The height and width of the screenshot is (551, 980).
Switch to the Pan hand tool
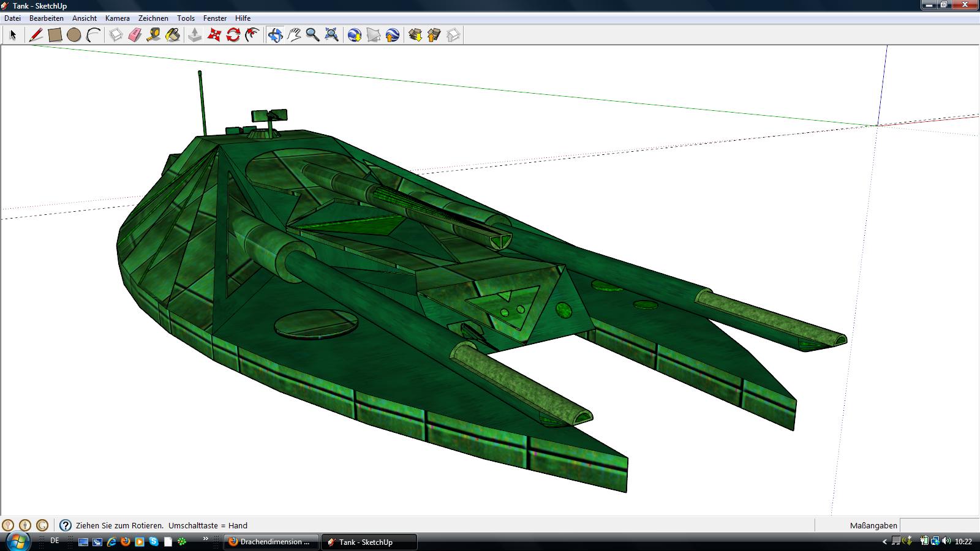click(294, 35)
